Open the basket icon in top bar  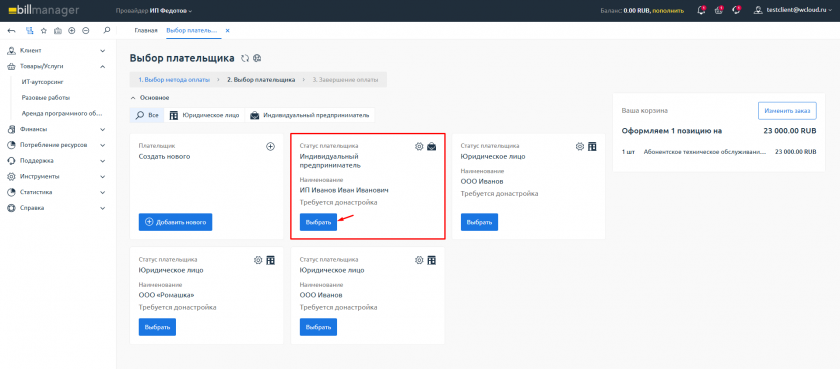[719, 10]
